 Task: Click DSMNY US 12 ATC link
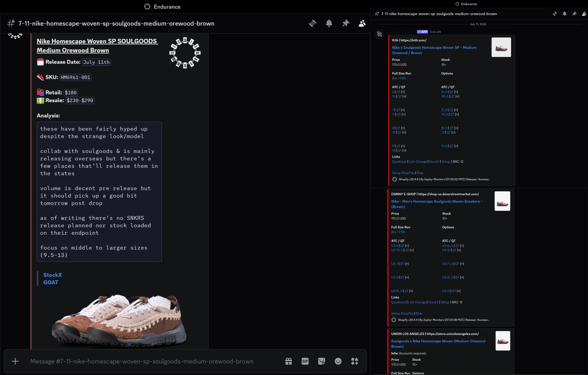[x=445, y=250]
